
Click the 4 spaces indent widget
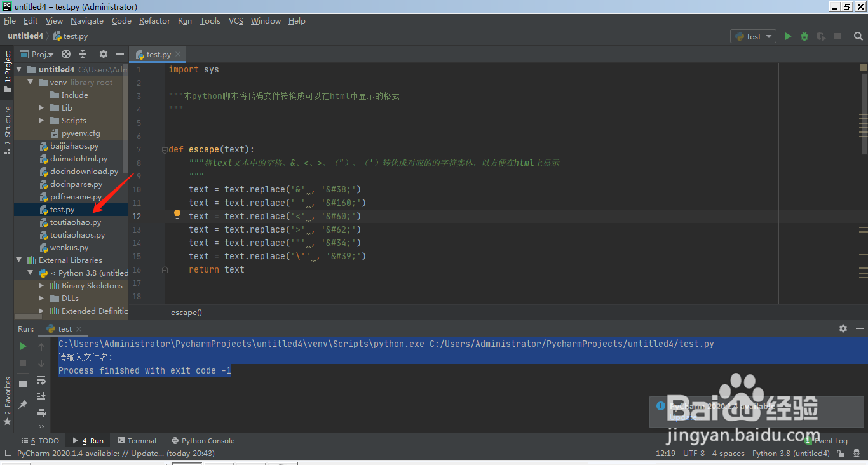pos(728,454)
